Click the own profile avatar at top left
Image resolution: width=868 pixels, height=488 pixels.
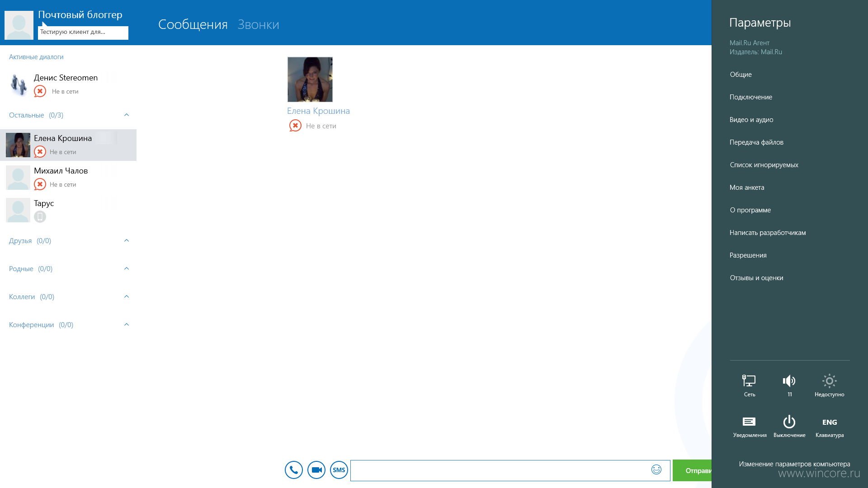click(x=19, y=25)
